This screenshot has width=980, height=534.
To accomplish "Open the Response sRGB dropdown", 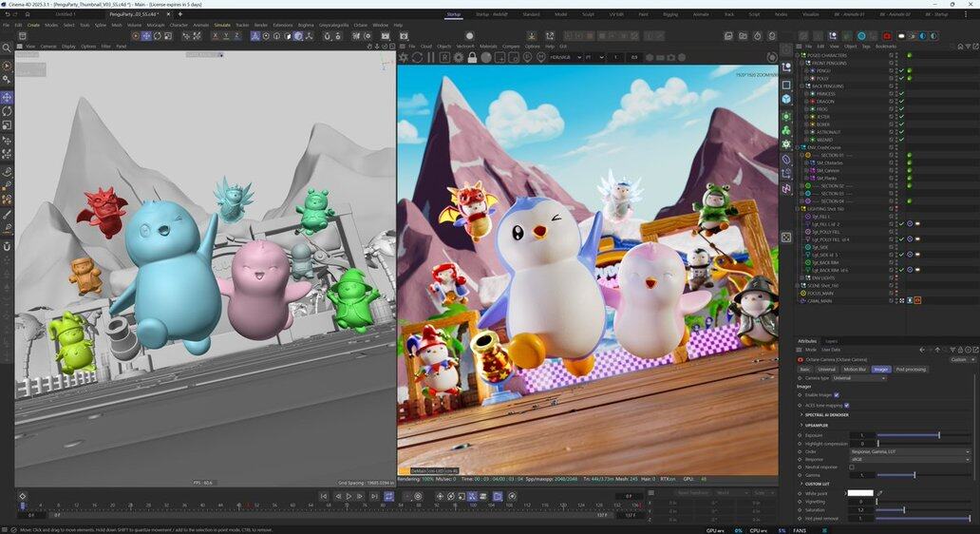I will (910, 460).
